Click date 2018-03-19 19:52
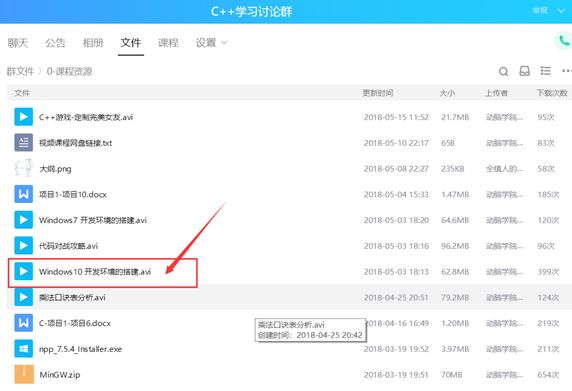The width and height of the screenshot is (572, 391). point(396,349)
